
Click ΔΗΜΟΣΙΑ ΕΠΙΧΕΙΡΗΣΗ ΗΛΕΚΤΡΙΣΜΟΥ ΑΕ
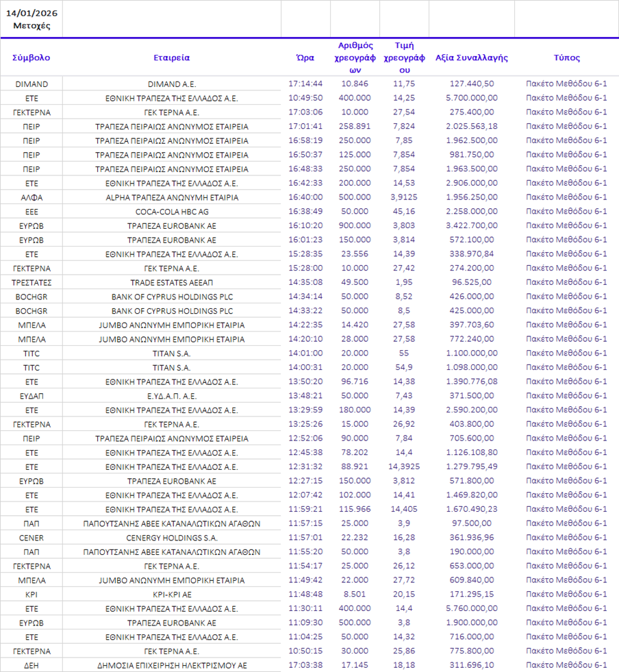[x=172, y=666]
